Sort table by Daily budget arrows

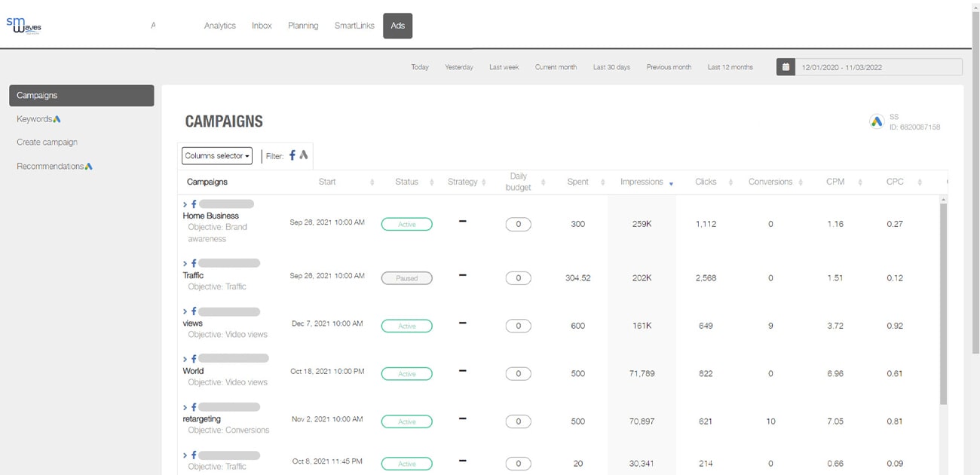544,182
